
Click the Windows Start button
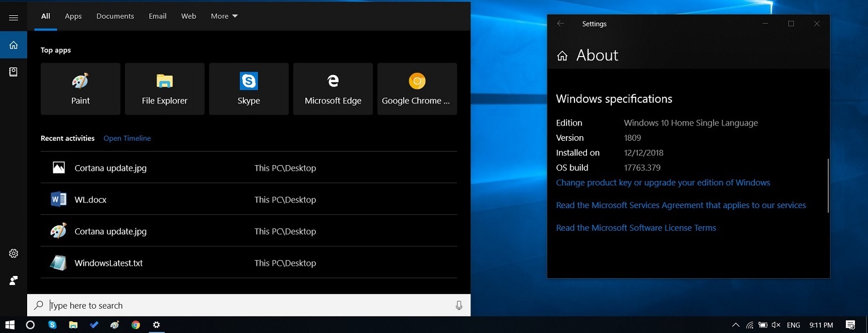click(10, 325)
